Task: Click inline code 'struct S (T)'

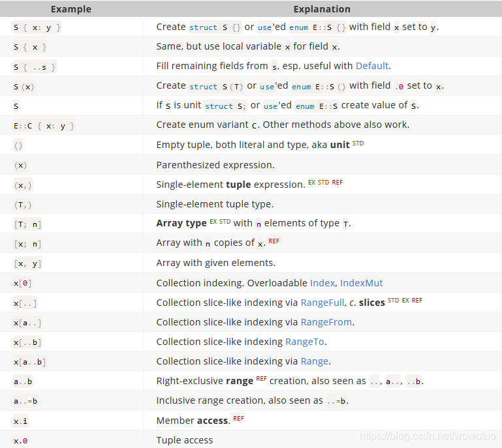Action: (216, 87)
